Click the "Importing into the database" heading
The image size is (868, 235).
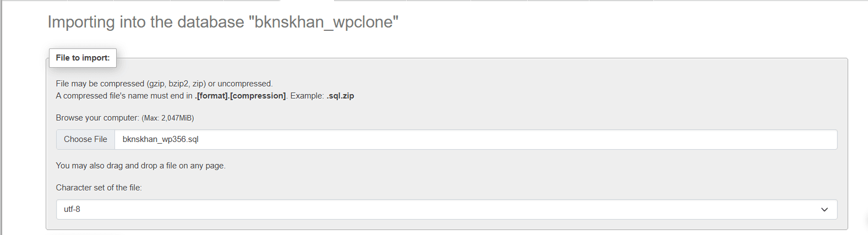point(146,22)
